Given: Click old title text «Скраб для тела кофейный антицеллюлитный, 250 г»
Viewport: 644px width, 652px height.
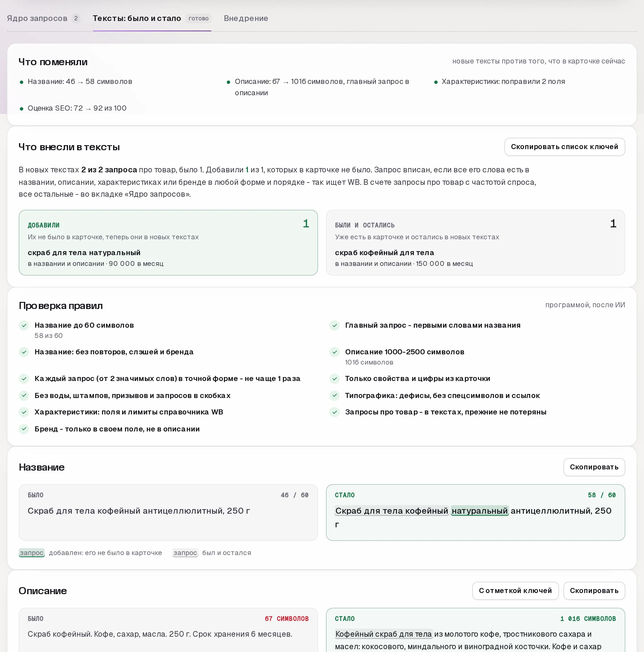Looking at the screenshot, I should [139, 511].
